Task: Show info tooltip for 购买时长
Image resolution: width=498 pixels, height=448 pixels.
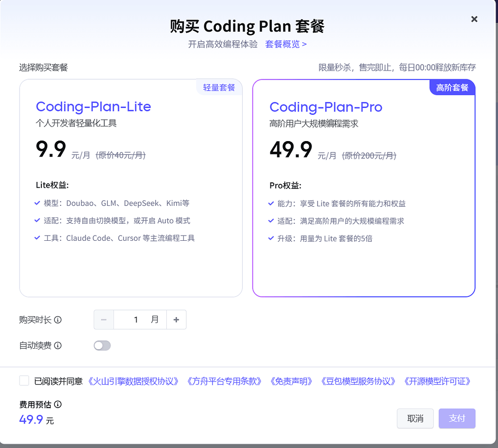Action: pos(58,320)
